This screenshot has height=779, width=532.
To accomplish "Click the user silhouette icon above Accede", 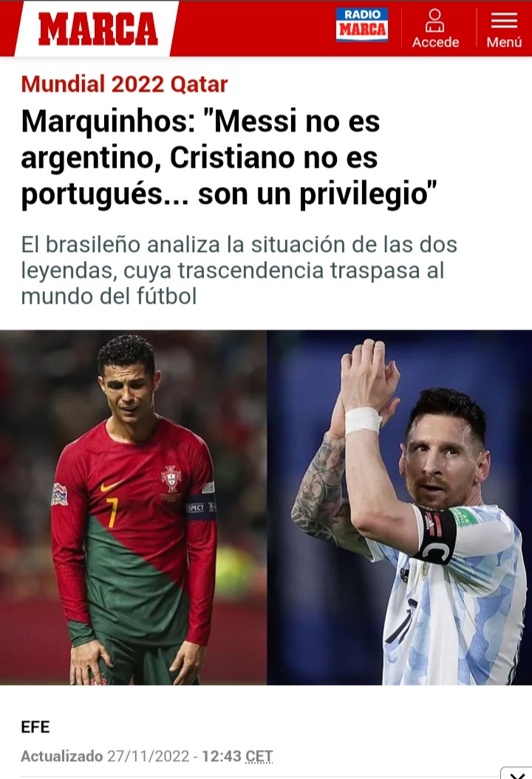I will (434, 21).
